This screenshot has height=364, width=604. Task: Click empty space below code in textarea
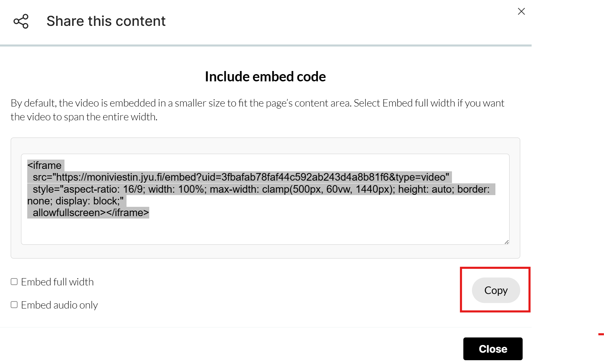coord(265,231)
